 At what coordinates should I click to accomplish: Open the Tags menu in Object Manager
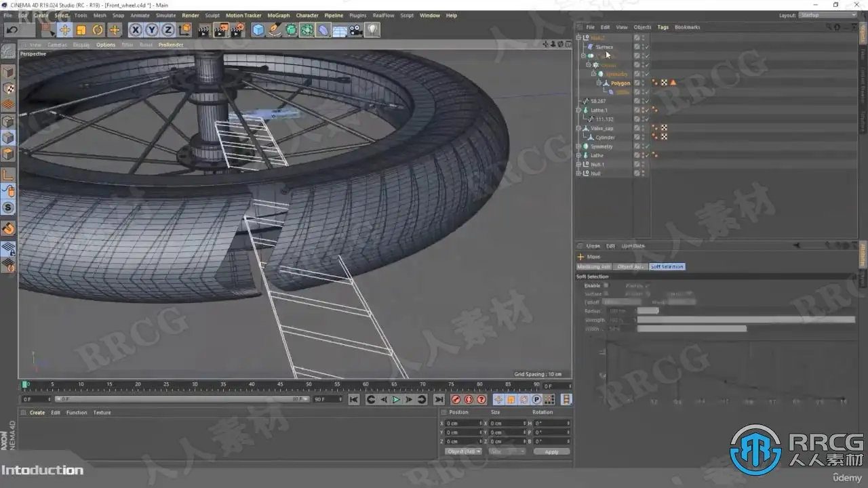(663, 27)
